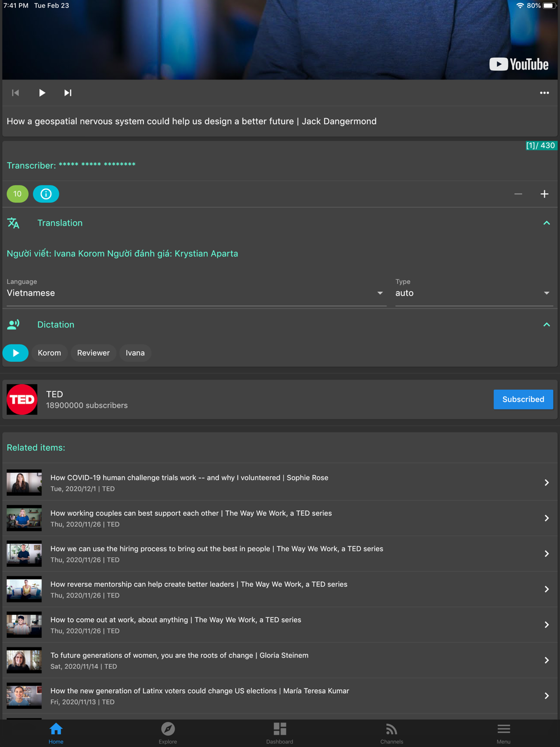Open the Sophie Rose COVID-19 video thumbnail
This screenshot has width=560, height=747.
[x=24, y=483]
